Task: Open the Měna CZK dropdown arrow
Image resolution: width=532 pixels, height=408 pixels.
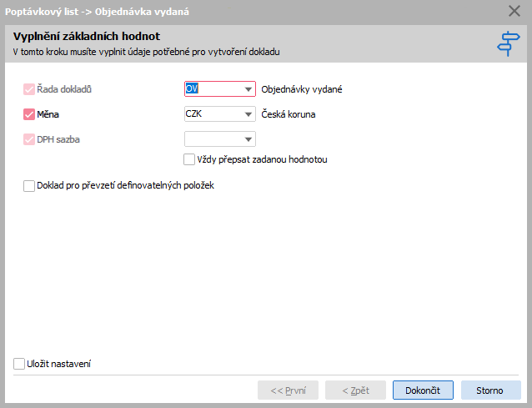Action: [x=248, y=114]
